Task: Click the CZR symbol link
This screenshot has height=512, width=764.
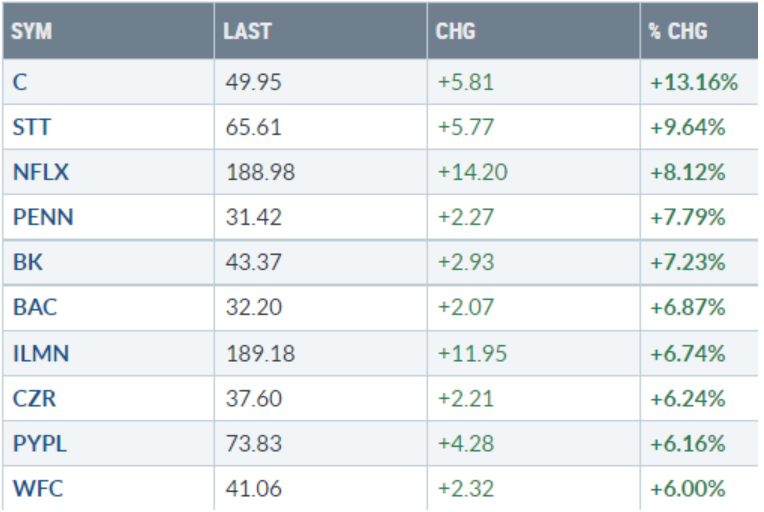Action: coord(33,399)
